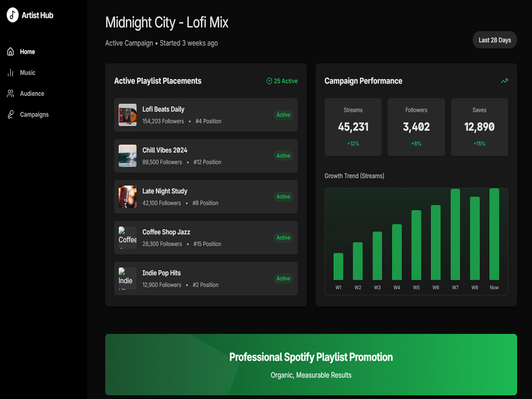The height and width of the screenshot is (399, 532).
Task: Click the Professional Spotify Playlist Promotion banner
Action: point(311,364)
